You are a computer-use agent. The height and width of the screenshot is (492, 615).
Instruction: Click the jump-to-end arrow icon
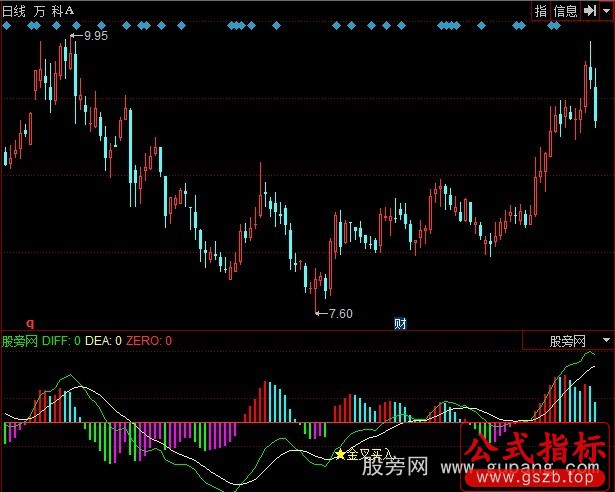590,10
